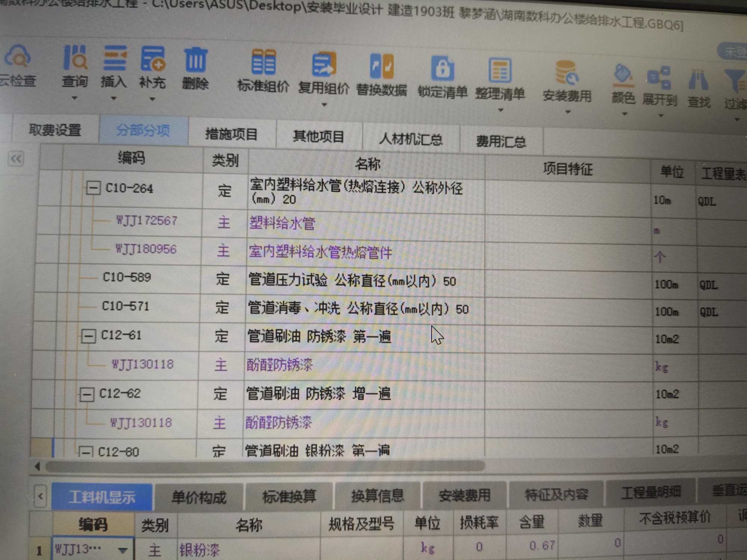Select the 工程量明细 bottom tab
The height and width of the screenshot is (560, 747).
(650, 492)
